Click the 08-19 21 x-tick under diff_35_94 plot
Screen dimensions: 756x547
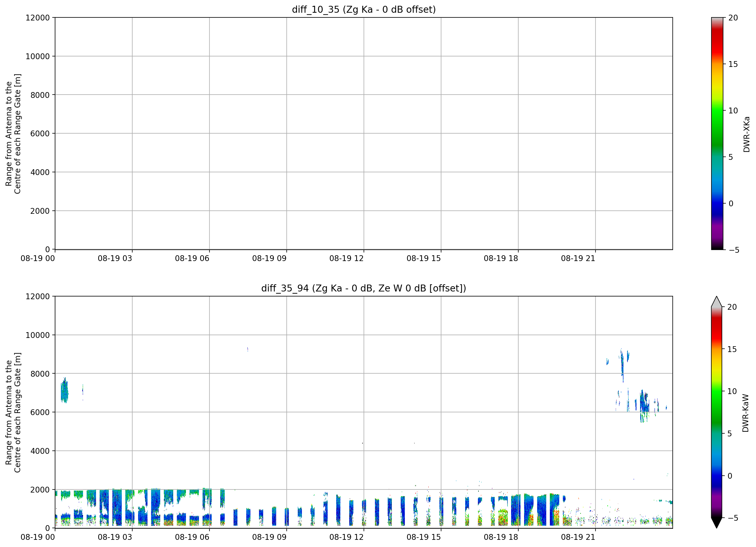point(578,537)
